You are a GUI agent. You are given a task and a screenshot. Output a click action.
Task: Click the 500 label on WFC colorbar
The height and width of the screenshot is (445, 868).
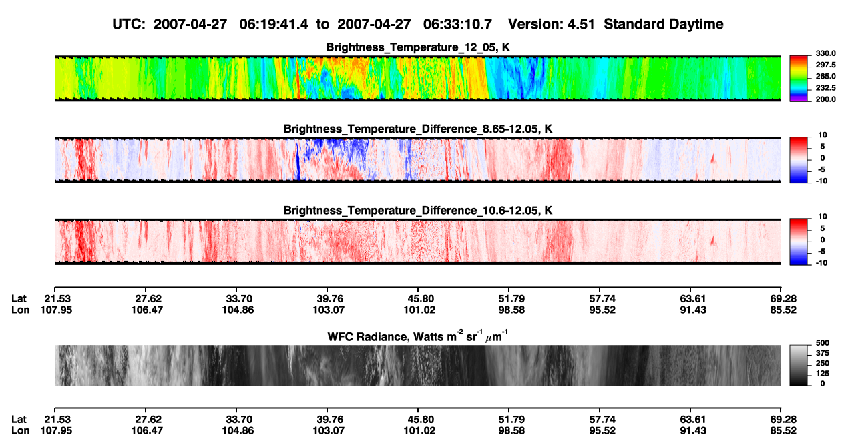click(823, 344)
